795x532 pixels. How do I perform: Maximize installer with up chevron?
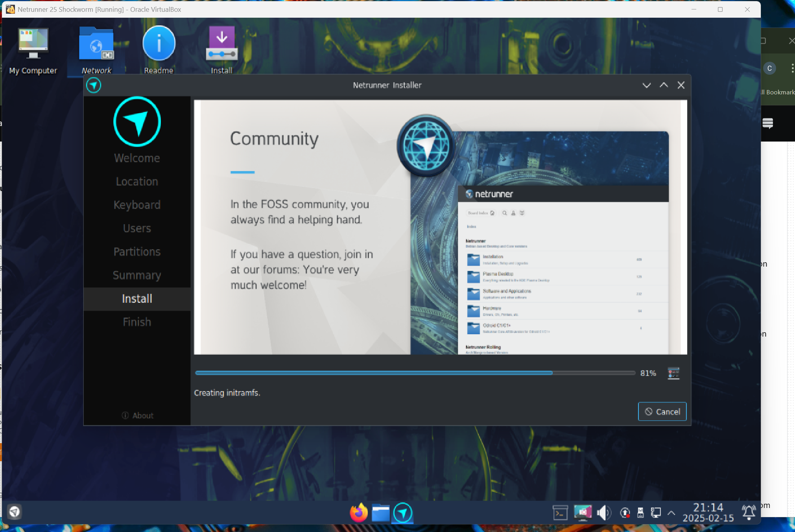pyautogui.click(x=664, y=85)
